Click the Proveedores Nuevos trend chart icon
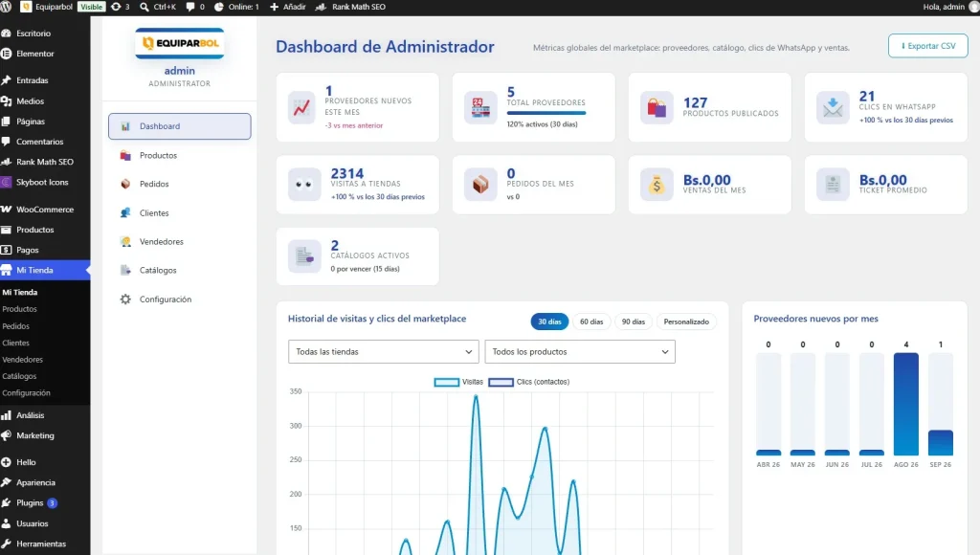The width and height of the screenshot is (980, 555). point(301,107)
